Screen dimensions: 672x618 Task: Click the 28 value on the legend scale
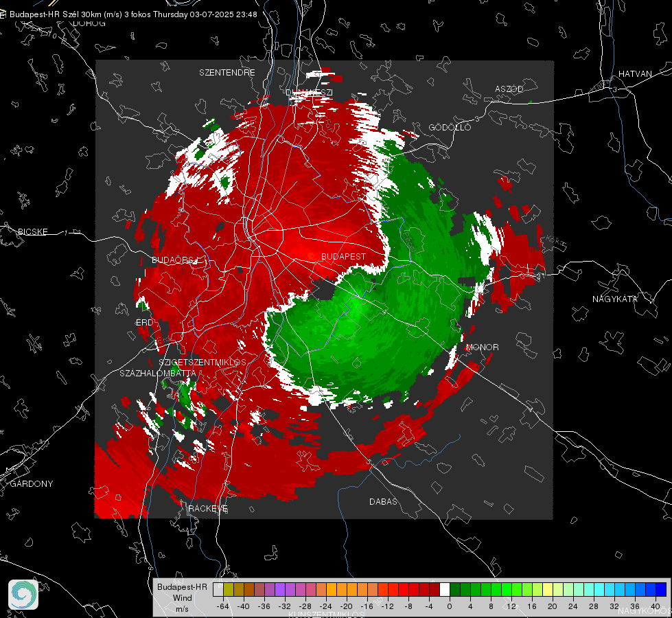[x=594, y=606]
